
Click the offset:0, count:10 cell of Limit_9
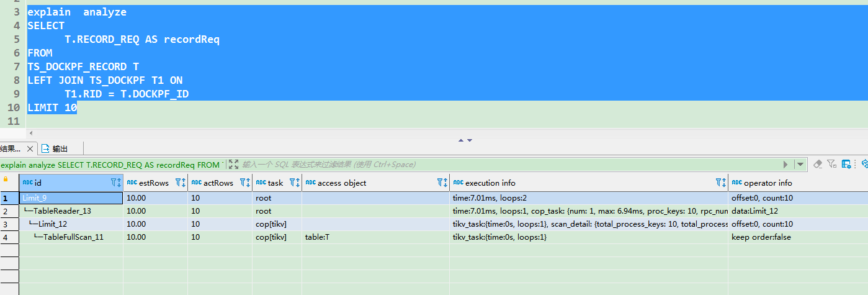(x=798, y=198)
